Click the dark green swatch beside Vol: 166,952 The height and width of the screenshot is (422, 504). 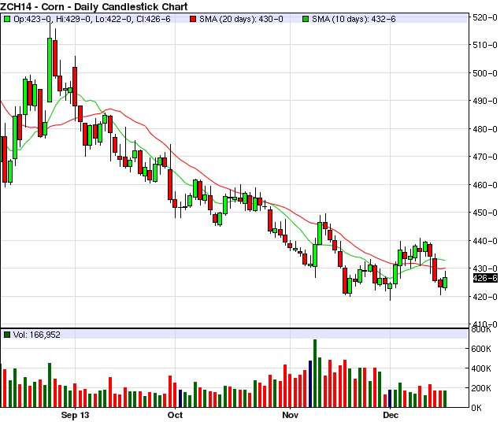point(7,335)
